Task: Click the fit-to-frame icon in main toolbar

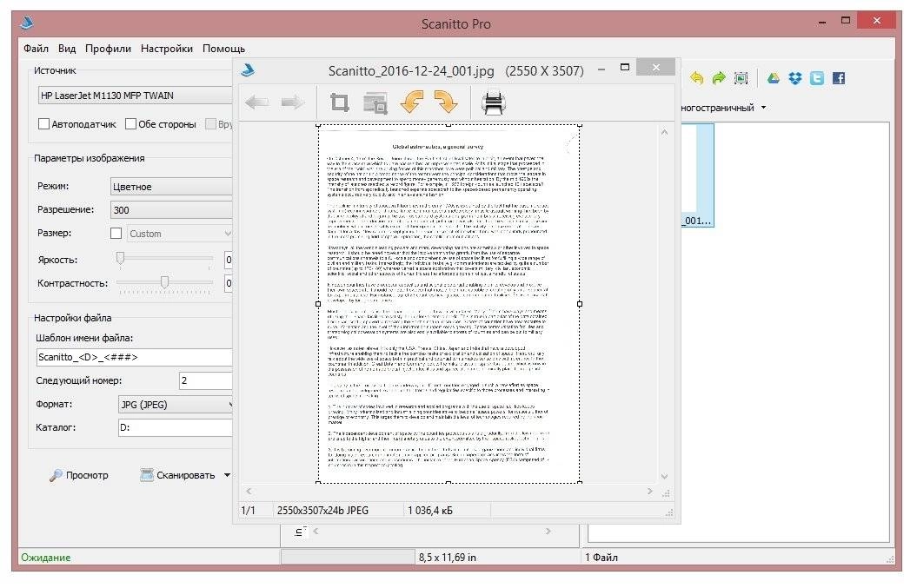Action: coord(741,78)
